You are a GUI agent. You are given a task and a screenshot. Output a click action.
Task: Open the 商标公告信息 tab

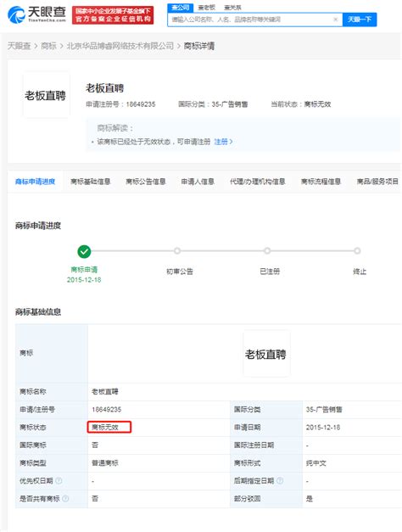(x=146, y=182)
